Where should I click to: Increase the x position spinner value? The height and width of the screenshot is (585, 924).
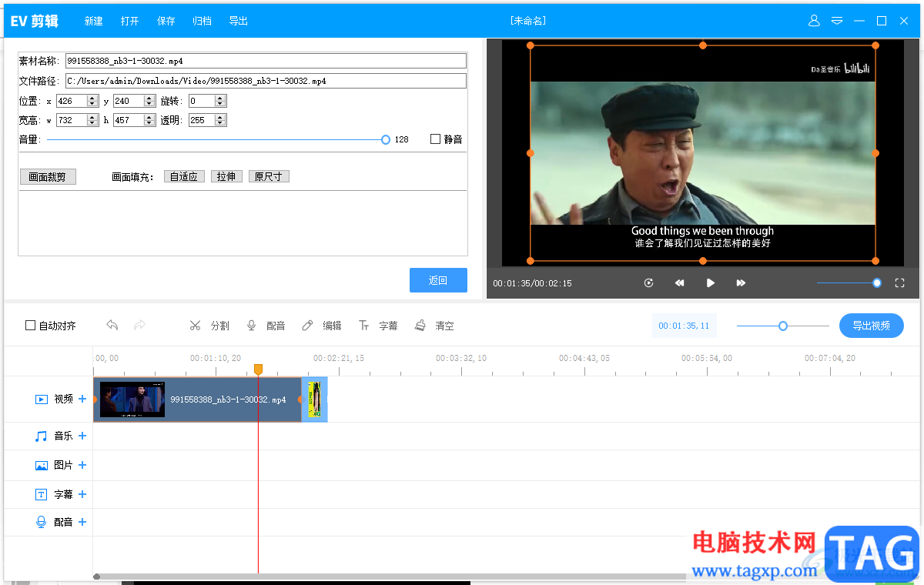[x=92, y=98]
